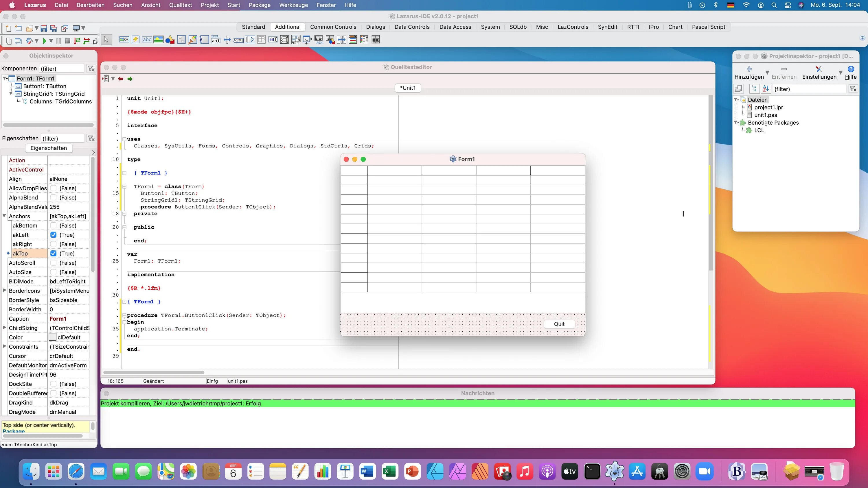Viewport: 868px width, 488px height.
Task: Click the Quit button on Form1
Action: click(x=559, y=324)
